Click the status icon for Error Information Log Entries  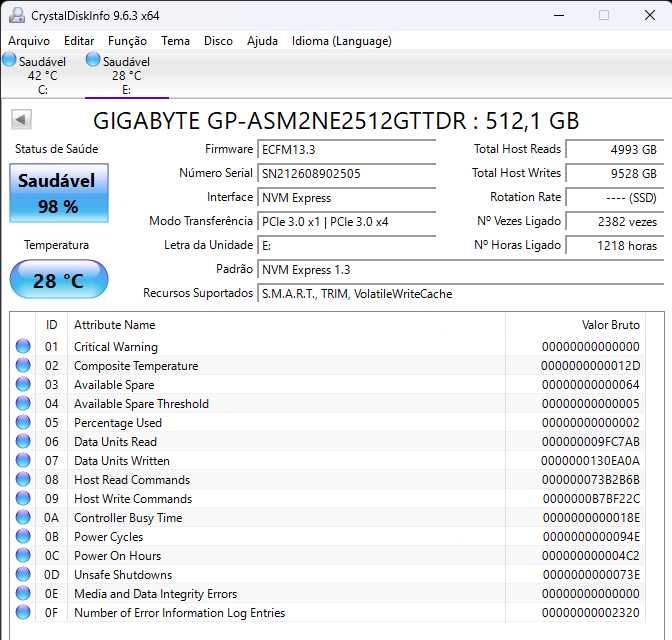tap(23, 612)
